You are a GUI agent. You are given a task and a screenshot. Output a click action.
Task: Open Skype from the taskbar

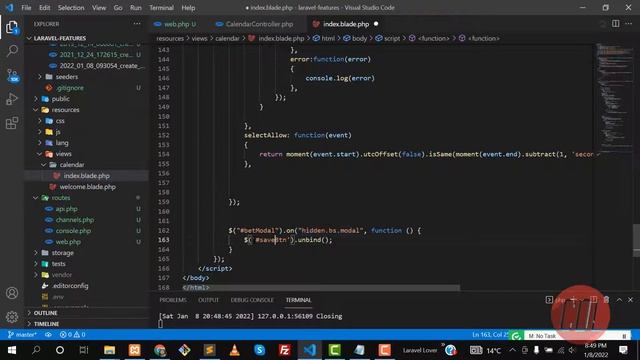(260, 350)
